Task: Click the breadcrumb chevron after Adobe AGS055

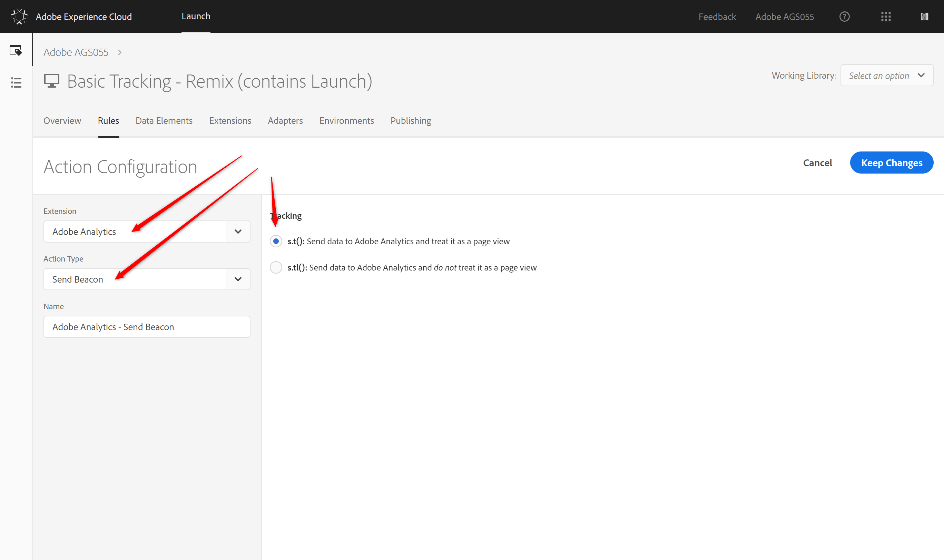Action: [x=120, y=52]
